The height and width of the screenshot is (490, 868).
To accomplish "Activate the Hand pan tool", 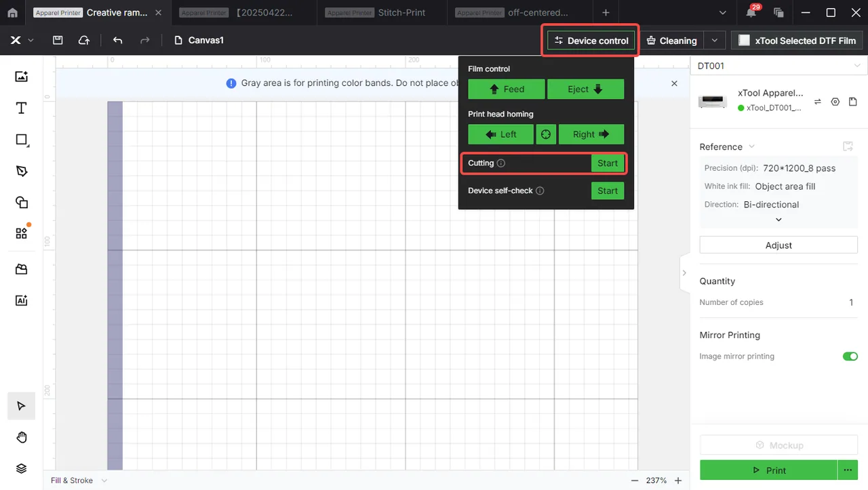I will [22, 437].
